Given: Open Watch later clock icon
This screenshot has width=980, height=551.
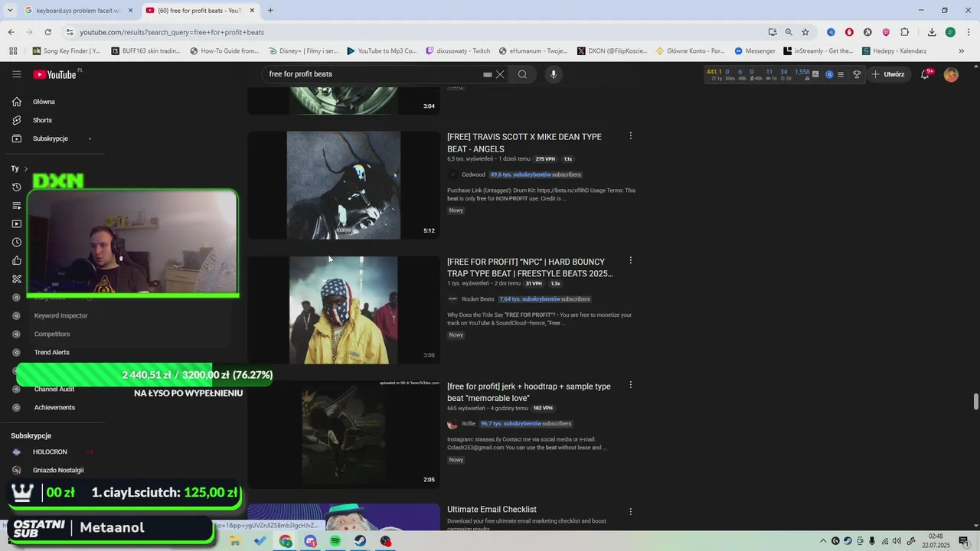Looking at the screenshot, I should [x=17, y=243].
